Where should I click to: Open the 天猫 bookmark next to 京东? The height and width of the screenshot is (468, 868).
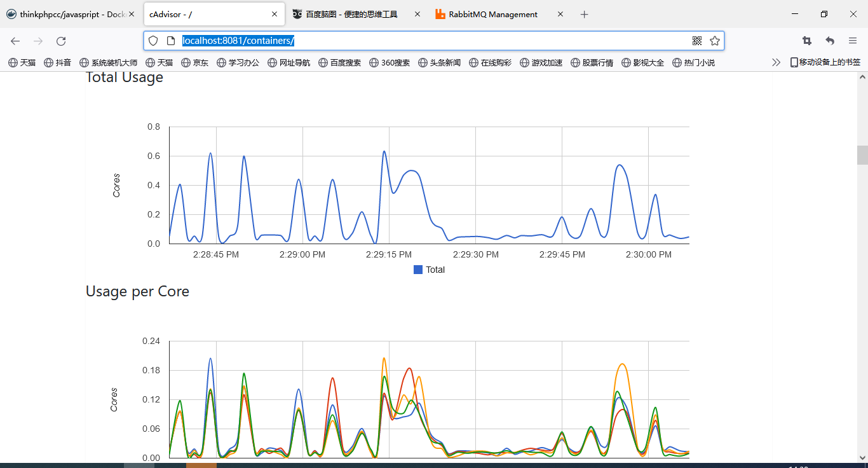point(159,62)
